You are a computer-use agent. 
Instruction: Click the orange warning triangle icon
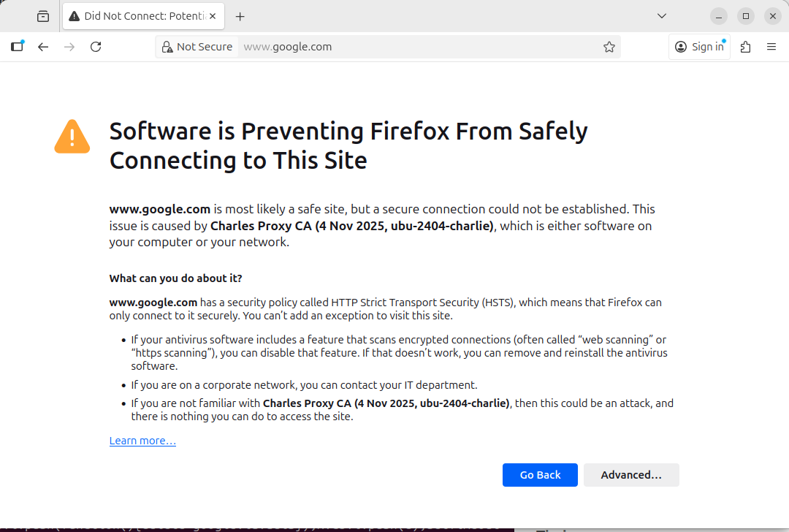point(72,137)
